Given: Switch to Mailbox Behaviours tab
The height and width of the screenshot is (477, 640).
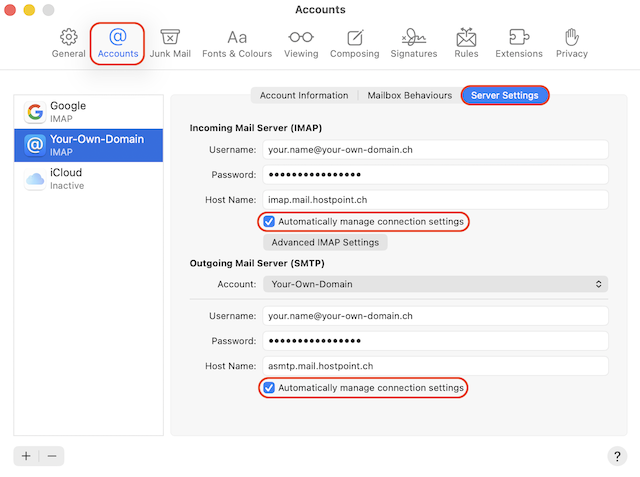Looking at the screenshot, I should pos(409,95).
